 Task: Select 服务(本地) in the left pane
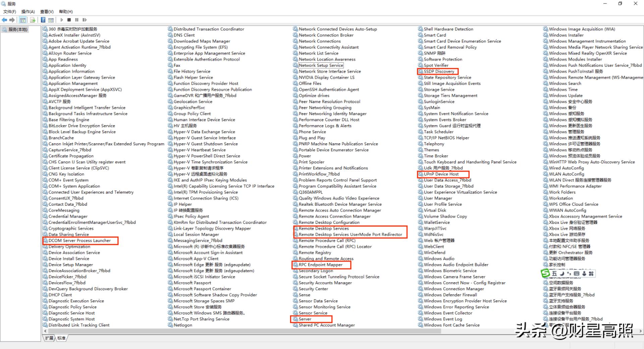pyautogui.click(x=16, y=29)
